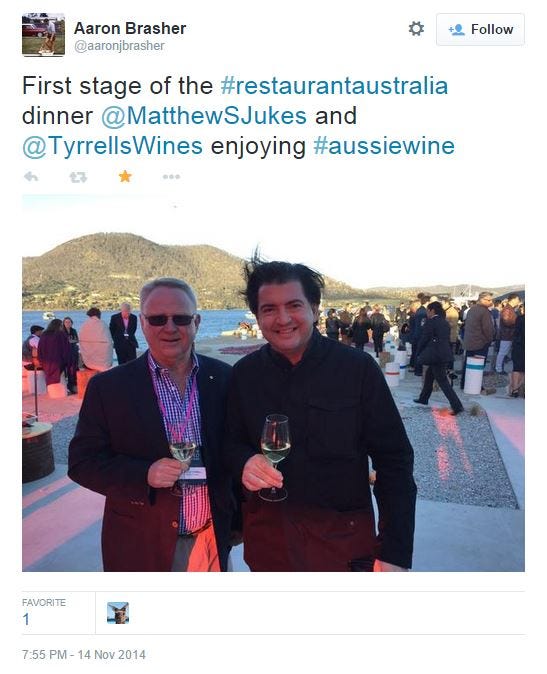The image size is (547, 674).
Task: Click the Aaron Brasher name link
Action: [130, 28]
